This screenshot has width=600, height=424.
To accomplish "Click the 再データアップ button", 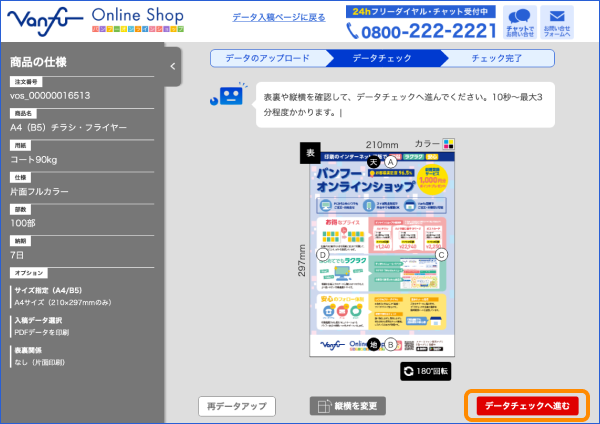I will click(x=237, y=406).
